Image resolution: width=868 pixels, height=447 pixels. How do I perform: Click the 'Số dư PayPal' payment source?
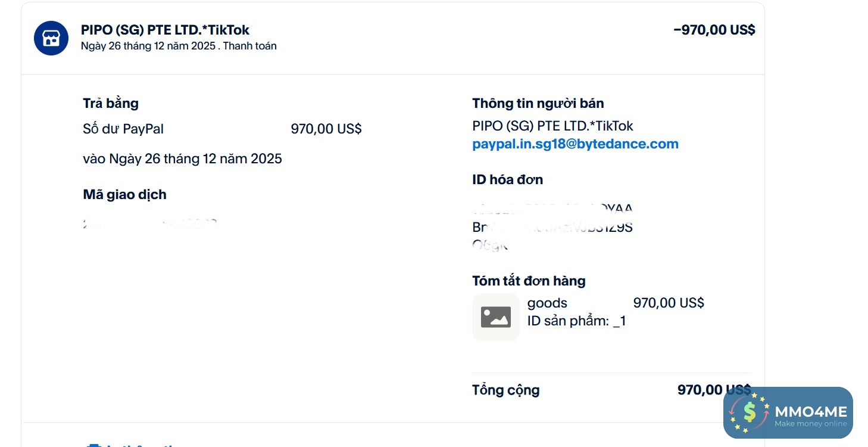coord(123,129)
